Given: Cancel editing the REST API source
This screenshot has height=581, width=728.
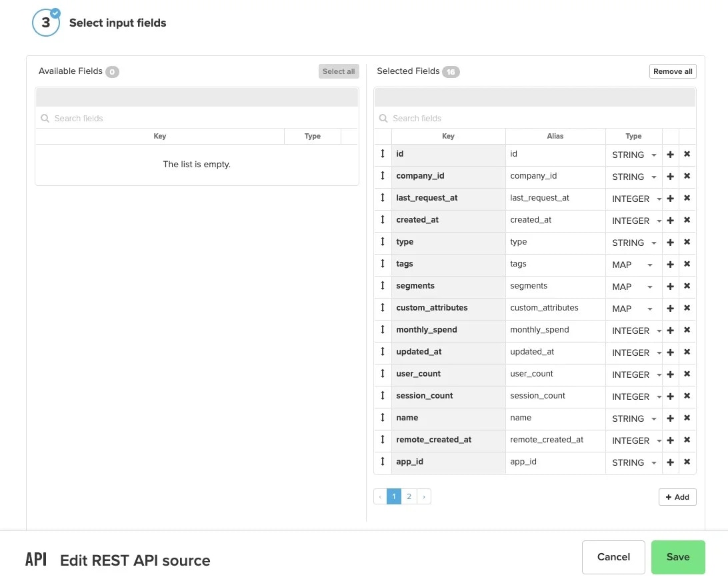Looking at the screenshot, I should 613,557.
